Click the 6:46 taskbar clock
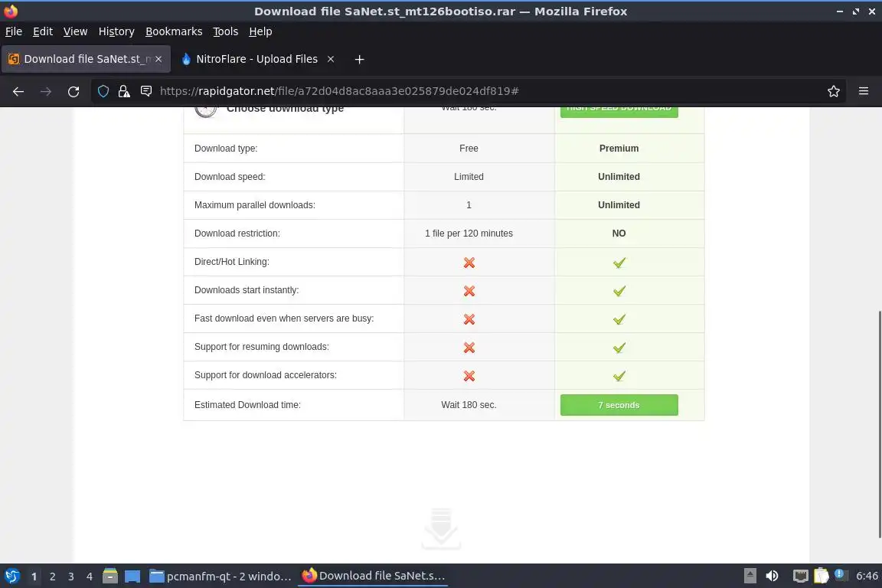The height and width of the screenshot is (588, 882). tap(867, 576)
